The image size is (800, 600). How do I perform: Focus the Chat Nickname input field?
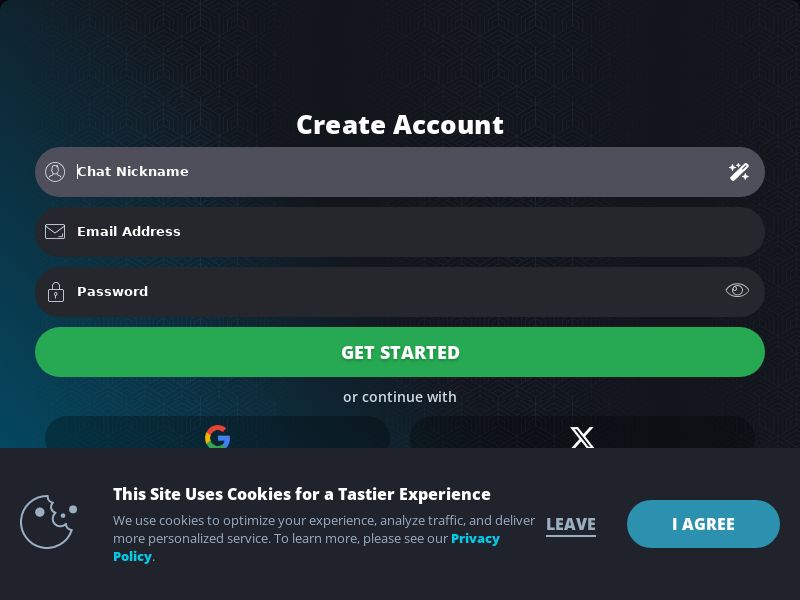pyautogui.click(x=400, y=172)
